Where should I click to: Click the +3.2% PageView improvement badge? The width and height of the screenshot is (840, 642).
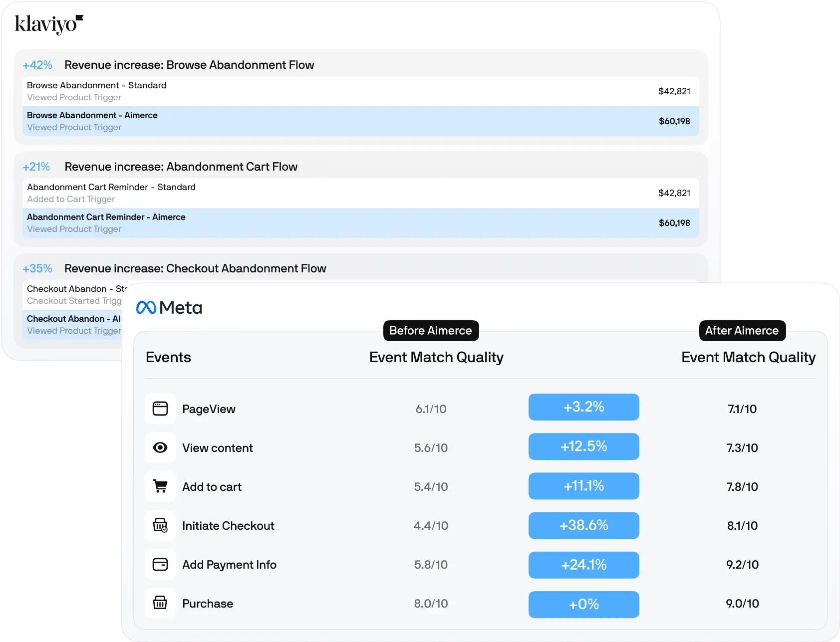pos(584,407)
